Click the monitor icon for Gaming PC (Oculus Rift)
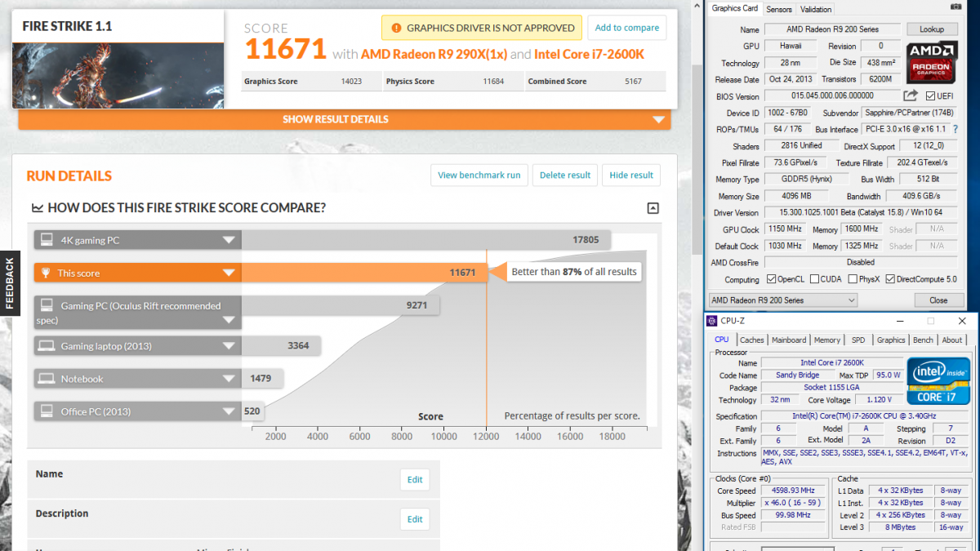This screenshot has width=980, height=551. [x=47, y=305]
